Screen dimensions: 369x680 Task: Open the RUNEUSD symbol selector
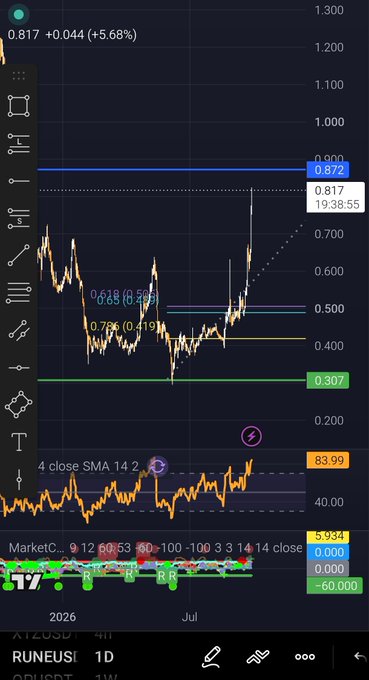tap(45, 657)
